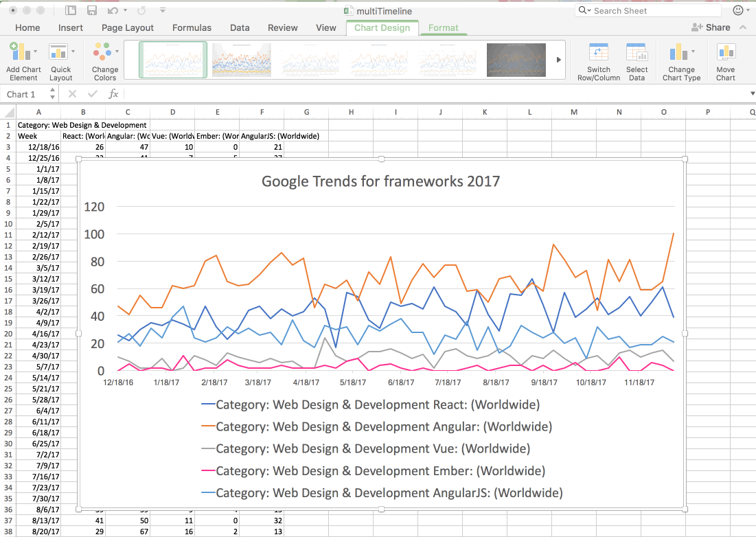Click in the Search Sheet field

pos(648,10)
